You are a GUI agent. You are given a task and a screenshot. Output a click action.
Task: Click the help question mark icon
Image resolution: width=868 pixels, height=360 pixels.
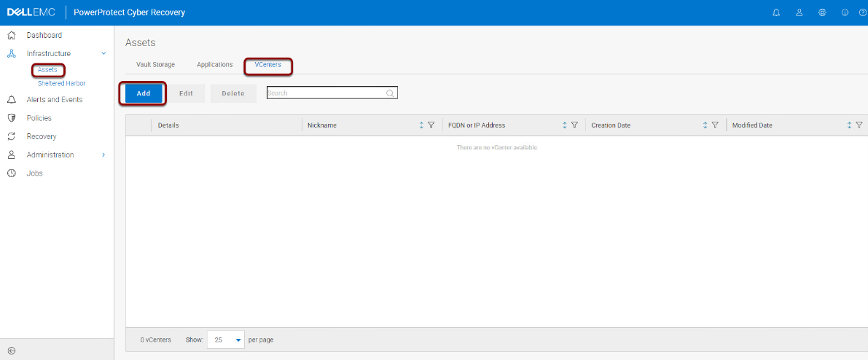pos(862,12)
